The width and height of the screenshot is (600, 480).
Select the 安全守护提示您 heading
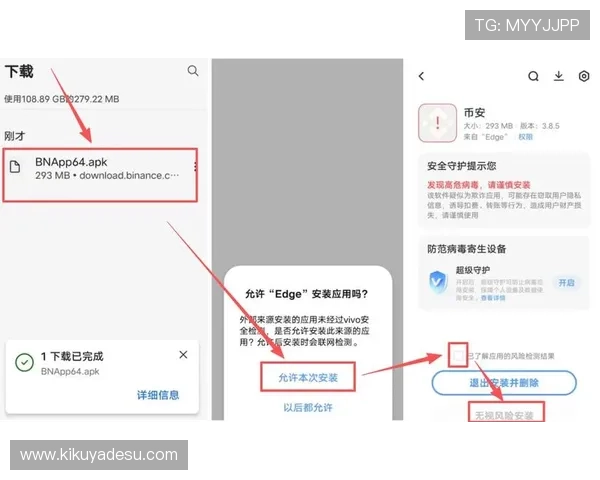pyautogui.click(x=462, y=166)
